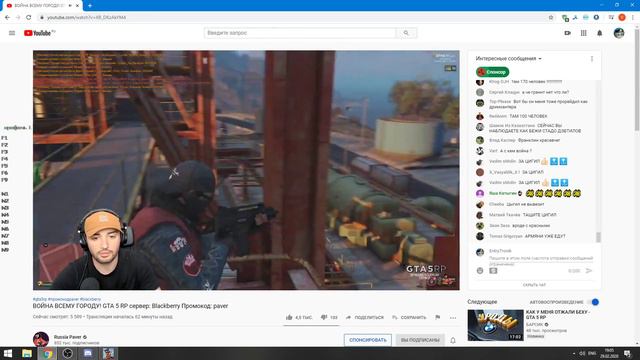Open the YouTube hamburger guide menu
Screen dimensions: 640x360
[12, 33]
